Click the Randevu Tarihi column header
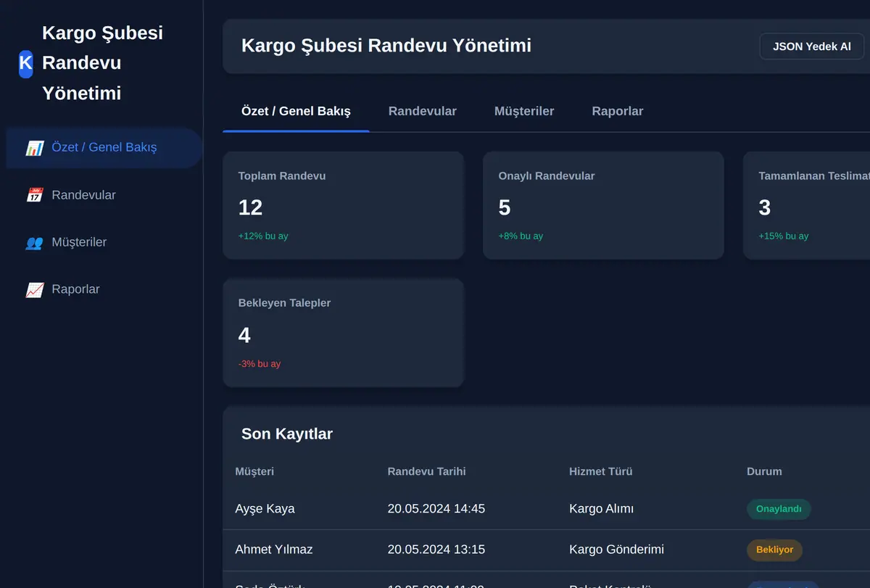Image resolution: width=870 pixels, height=588 pixels. click(426, 471)
